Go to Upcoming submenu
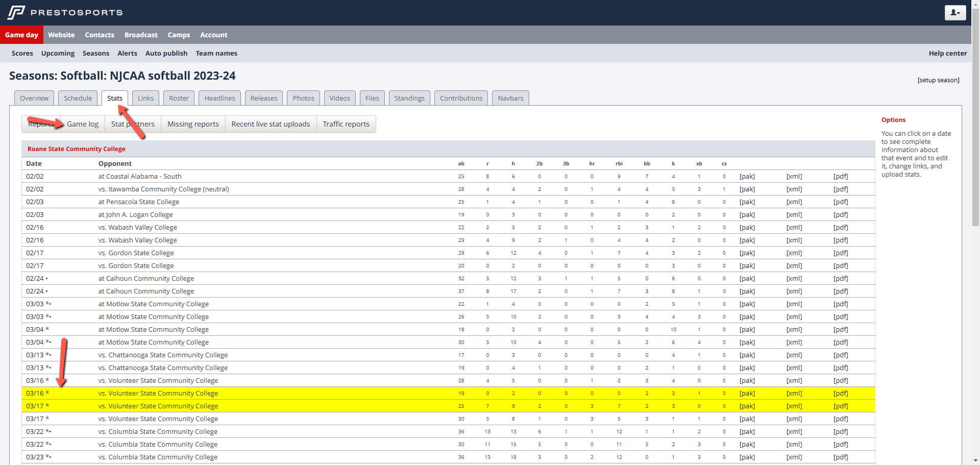The width and height of the screenshot is (980, 465). (x=58, y=53)
